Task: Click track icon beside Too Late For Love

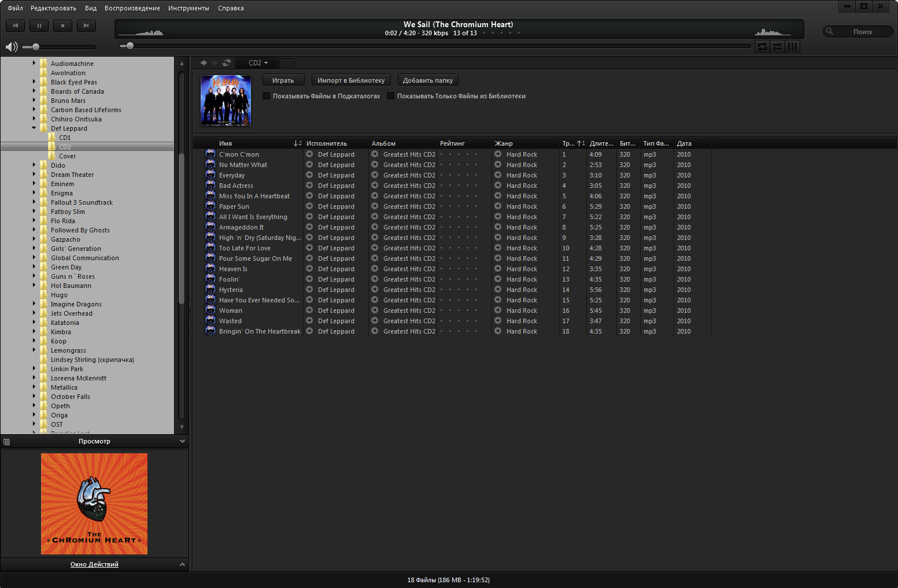Action: pos(210,248)
